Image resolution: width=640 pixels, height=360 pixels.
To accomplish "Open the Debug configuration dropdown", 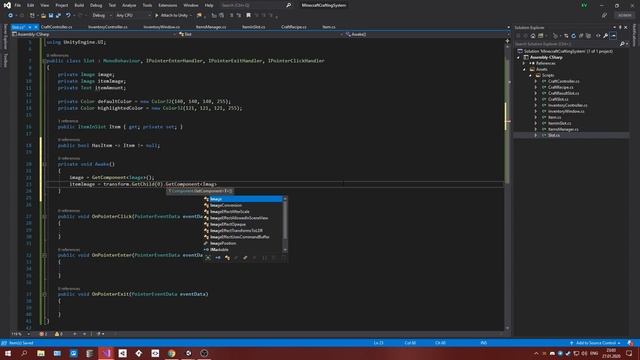I will (102, 16).
